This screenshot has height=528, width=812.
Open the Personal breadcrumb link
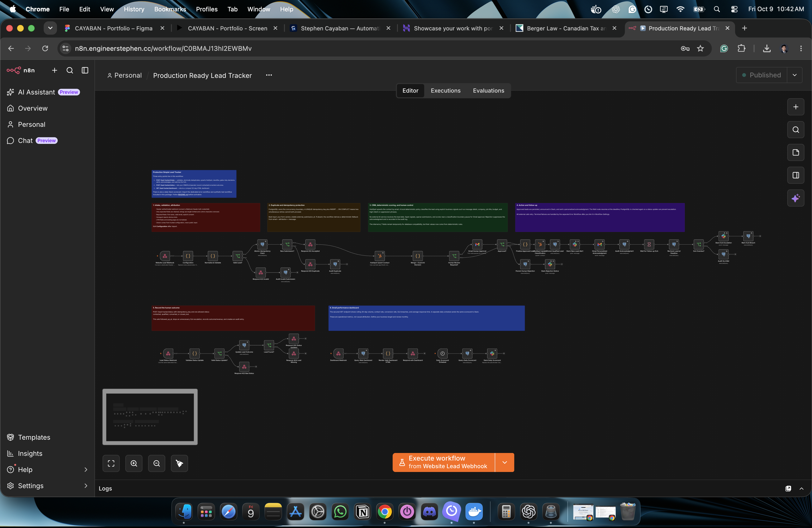pyautogui.click(x=124, y=75)
